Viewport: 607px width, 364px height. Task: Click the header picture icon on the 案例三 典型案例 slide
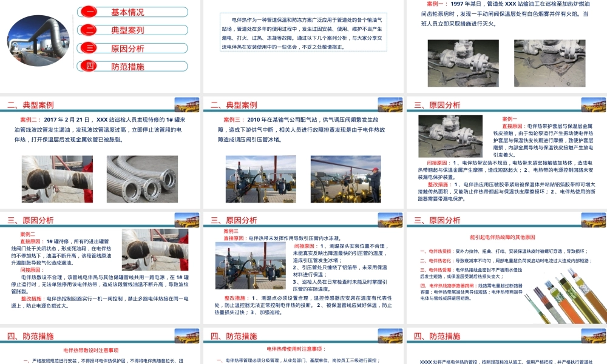point(390,104)
